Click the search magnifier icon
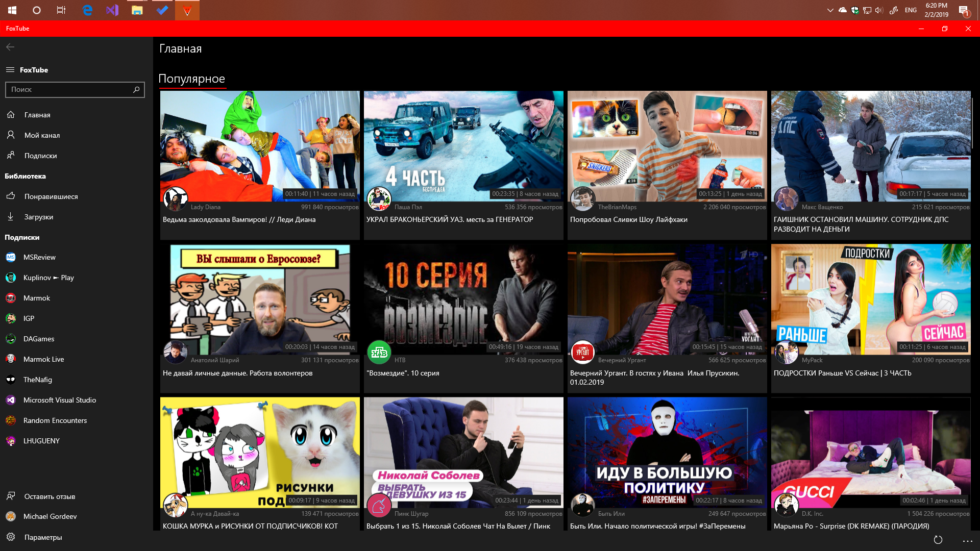The image size is (980, 551). [x=136, y=90]
